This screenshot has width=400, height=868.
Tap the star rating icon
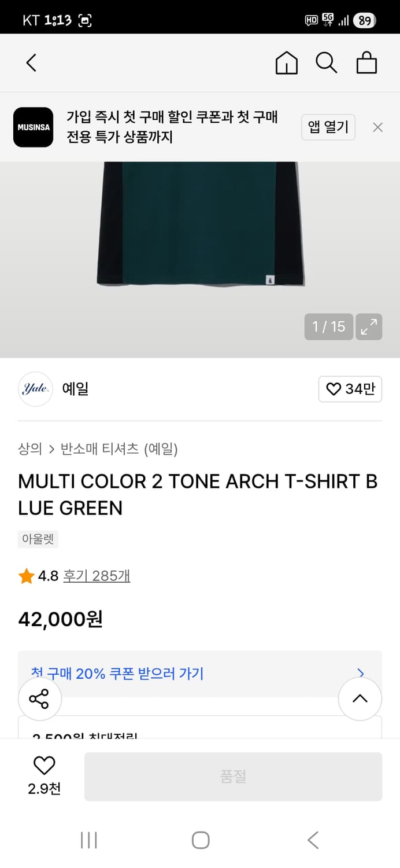pyautogui.click(x=25, y=575)
